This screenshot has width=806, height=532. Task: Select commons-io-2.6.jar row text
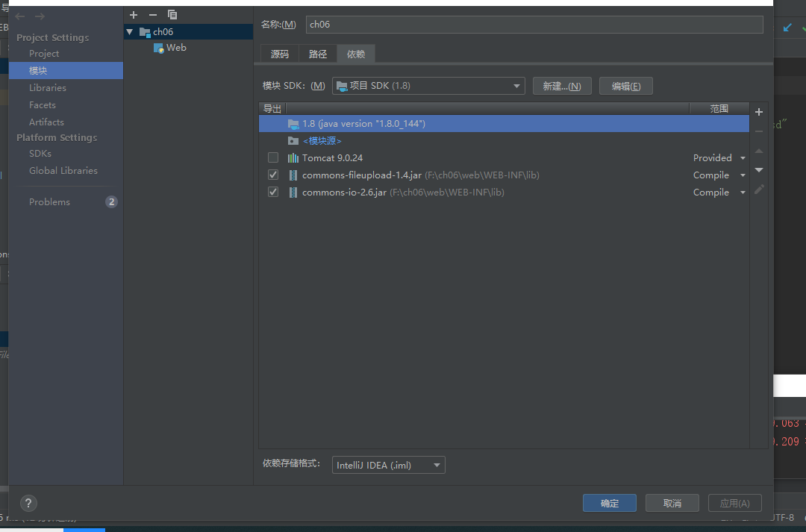[x=344, y=193]
